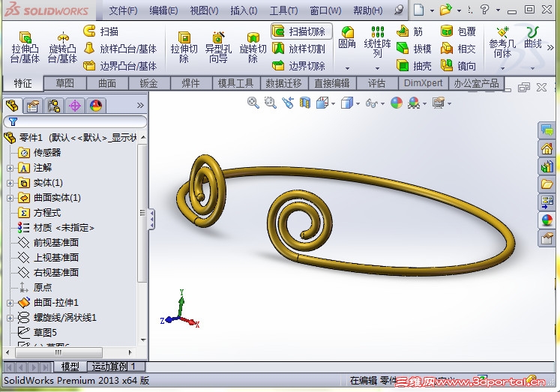This screenshot has height=392, width=560.
Task: Open the 参考几何体 dropdown arrow
Action: tap(502, 68)
